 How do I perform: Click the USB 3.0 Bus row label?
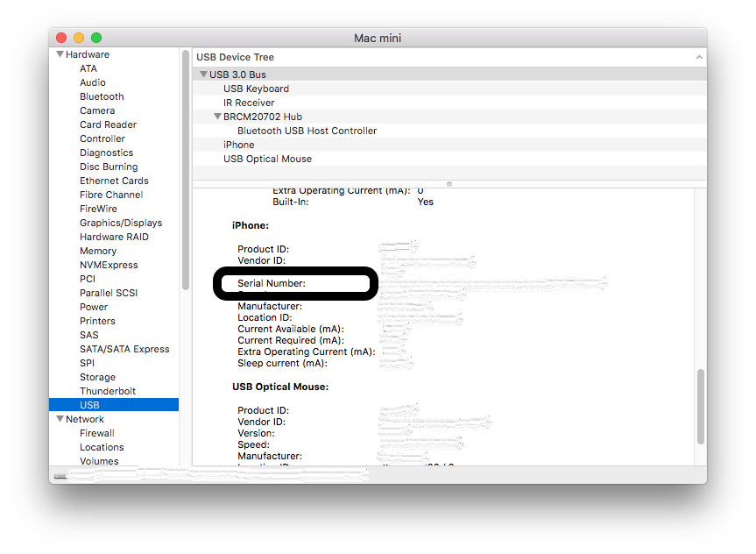coord(237,75)
